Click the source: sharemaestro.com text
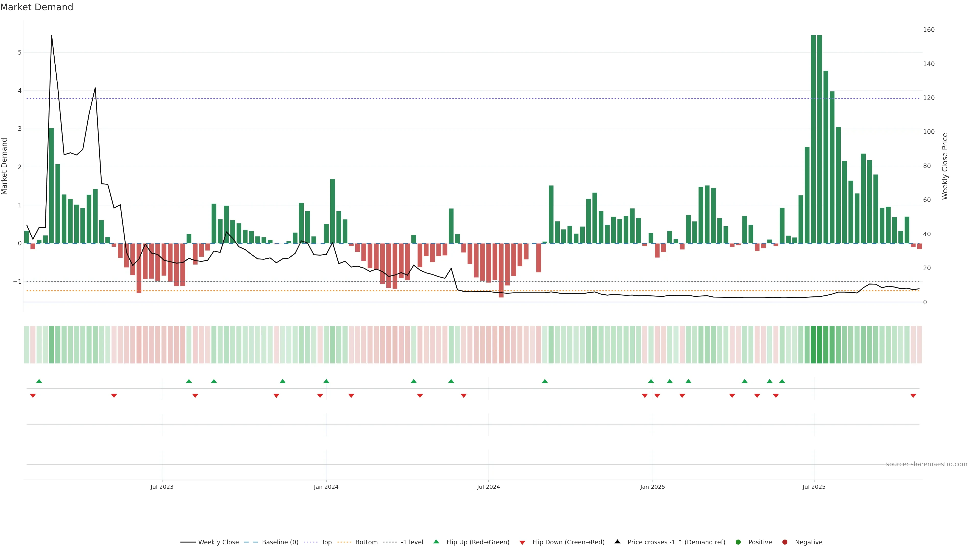 click(926, 464)
